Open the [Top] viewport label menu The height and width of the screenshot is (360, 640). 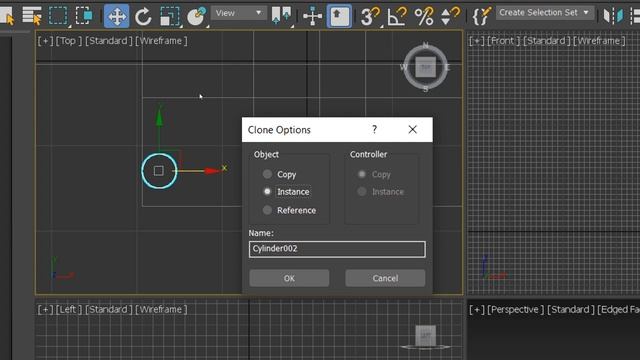tap(69, 41)
